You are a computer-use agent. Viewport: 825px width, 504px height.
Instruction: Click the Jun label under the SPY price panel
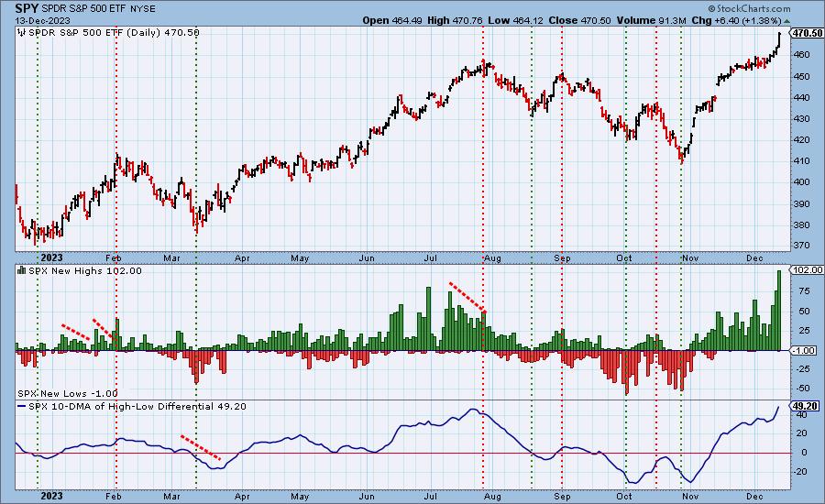(366, 258)
